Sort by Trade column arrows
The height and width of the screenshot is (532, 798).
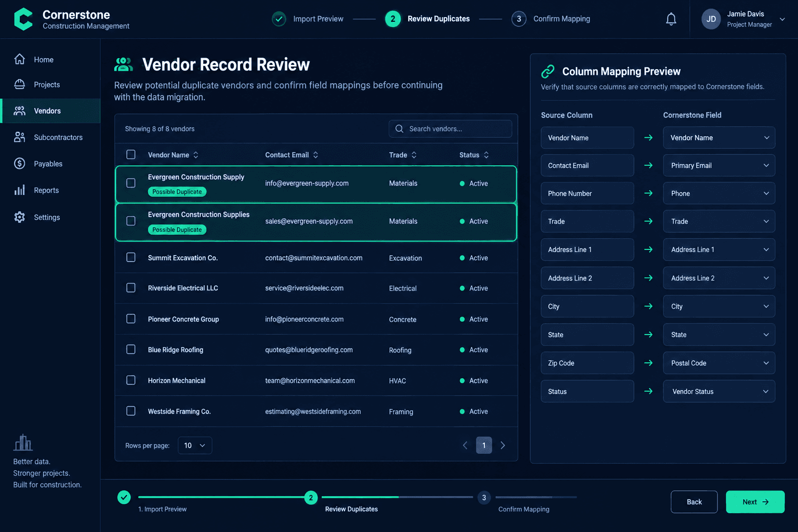[x=414, y=155]
